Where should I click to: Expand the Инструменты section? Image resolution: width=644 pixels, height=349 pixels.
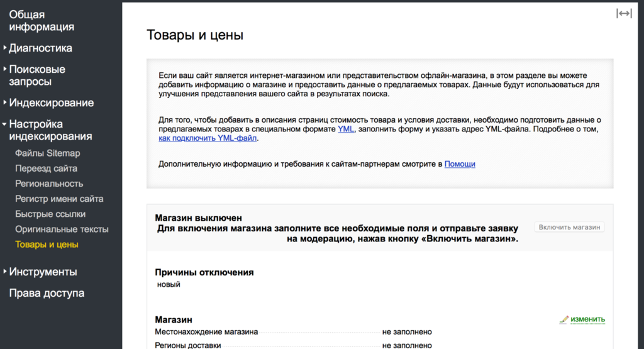pyautogui.click(x=43, y=272)
